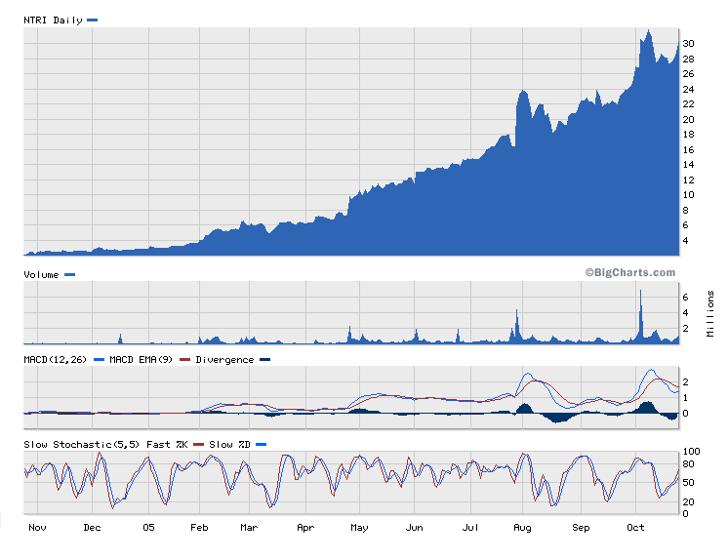This screenshot has width=728, height=560.
Task: Click the NTRI Daily chart title
Action: (x=53, y=20)
